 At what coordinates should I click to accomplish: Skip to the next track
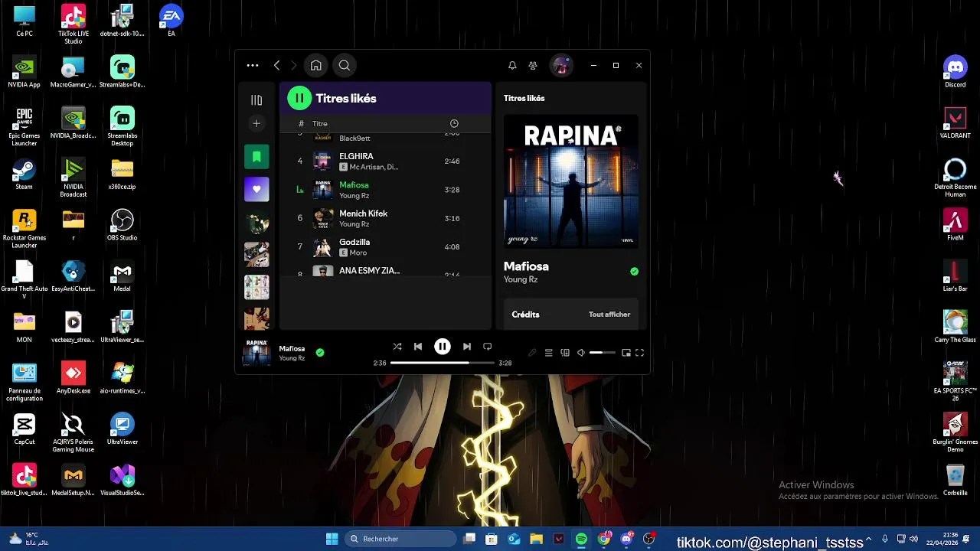467,347
